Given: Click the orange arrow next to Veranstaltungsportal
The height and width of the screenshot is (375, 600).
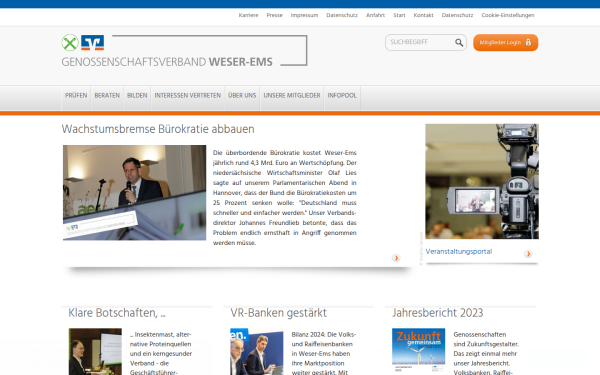Looking at the screenshot, I should (x=528, y=253).
